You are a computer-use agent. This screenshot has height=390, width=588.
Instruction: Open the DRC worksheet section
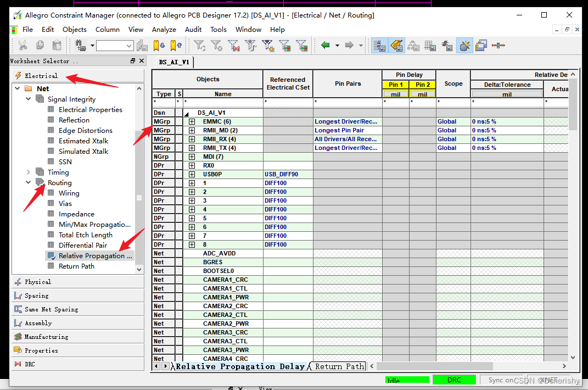[78, 364]
